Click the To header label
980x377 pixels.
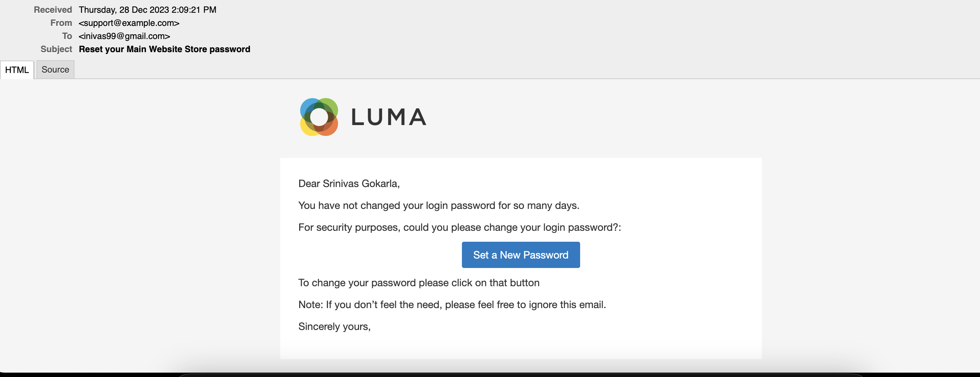point(67,36)
